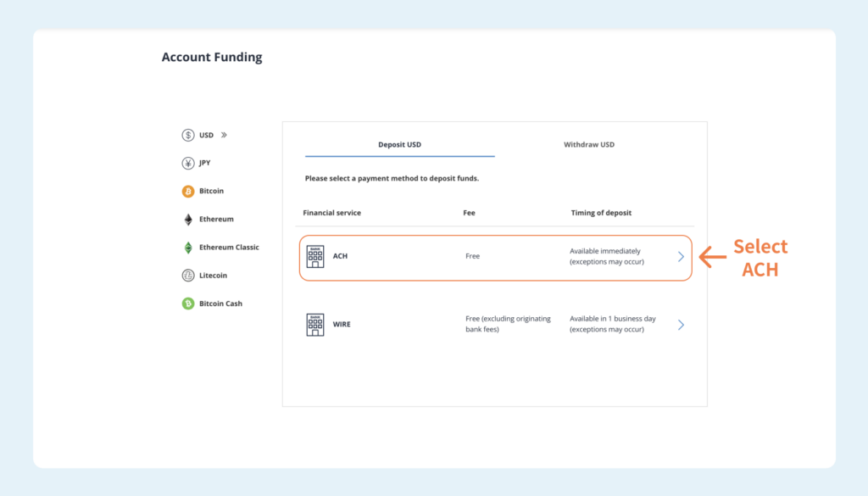Image resolution: width=868 pixels, height=496 pixels.
Task: Click the green Bitcoin Cash icon
Action: [x=188, y=304]
